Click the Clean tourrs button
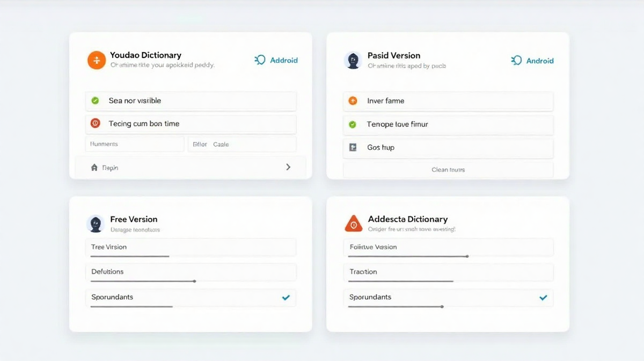 pos(448,170)
